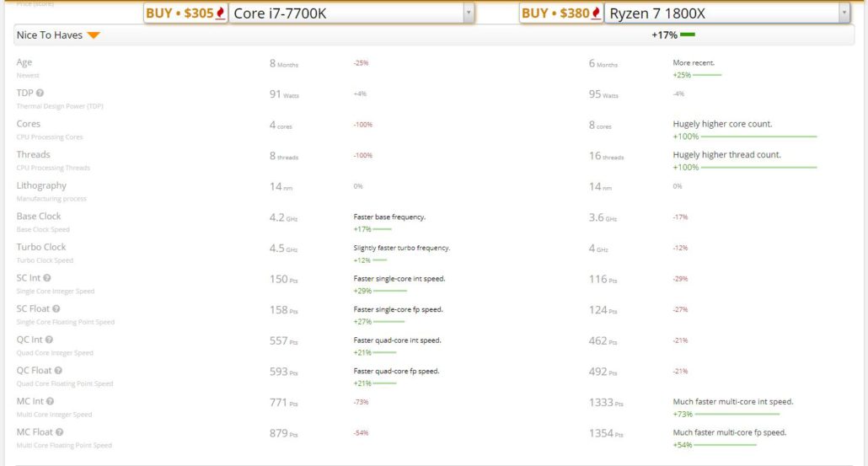Click the 91 Watts TDP value
The image size is (868, 466).
(284, 94)
